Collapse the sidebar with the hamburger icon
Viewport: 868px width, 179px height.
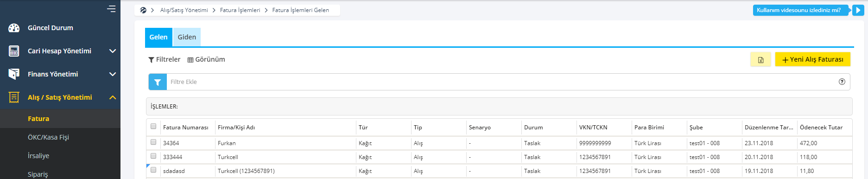(111, 8)
